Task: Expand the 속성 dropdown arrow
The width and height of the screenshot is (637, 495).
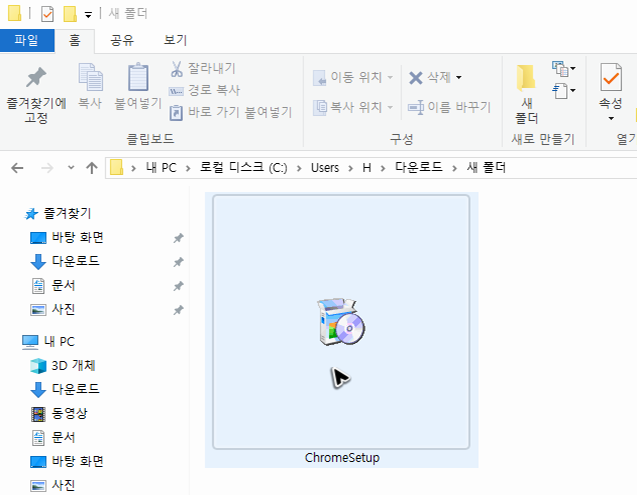Action: coord(611,118)
